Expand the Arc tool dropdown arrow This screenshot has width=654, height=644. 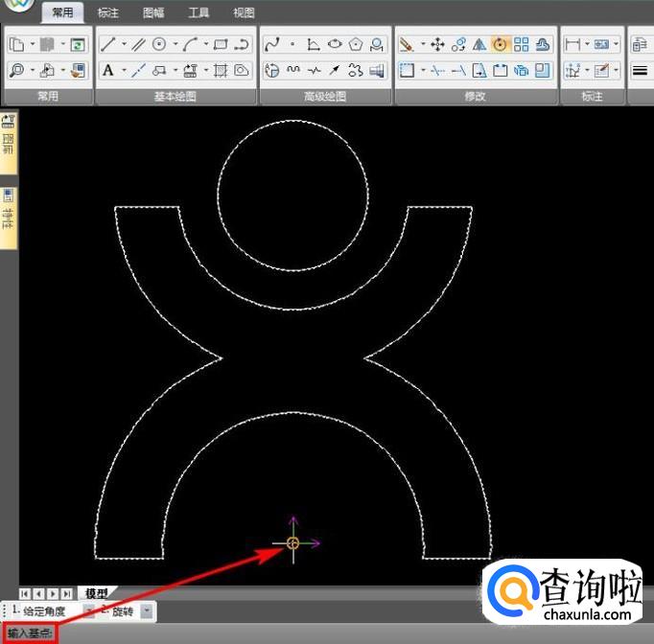tap(206, 45)
